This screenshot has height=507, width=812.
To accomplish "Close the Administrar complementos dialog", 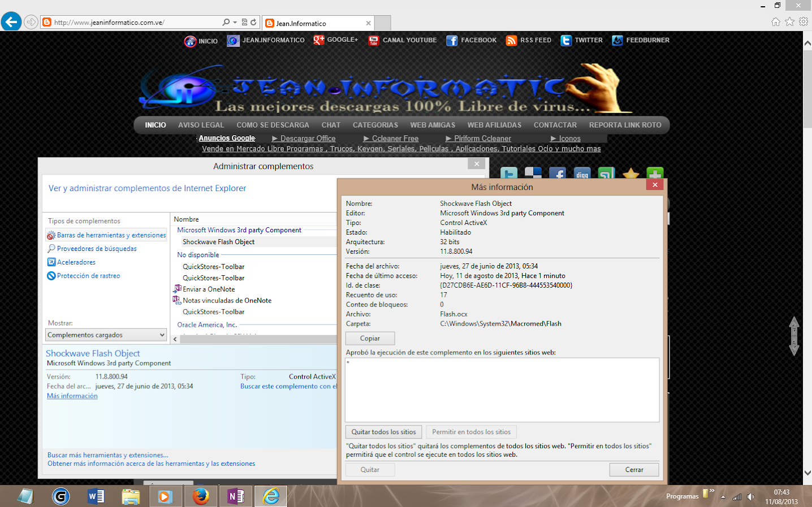I will coord(477,164).
